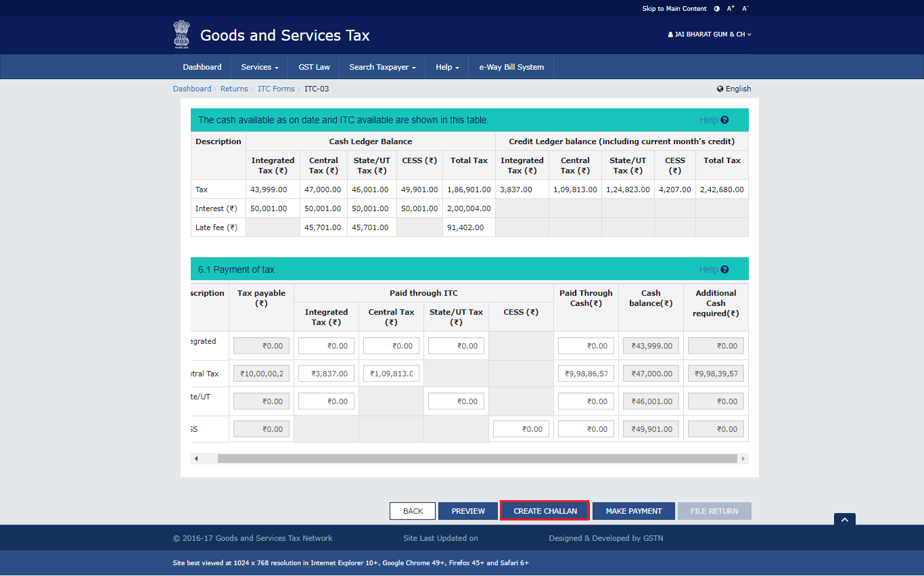Image resolution: width=924 pixels, height=576 pixels.
Task: Click the scroll-to-top chevron button
Action: coord(845,519)
